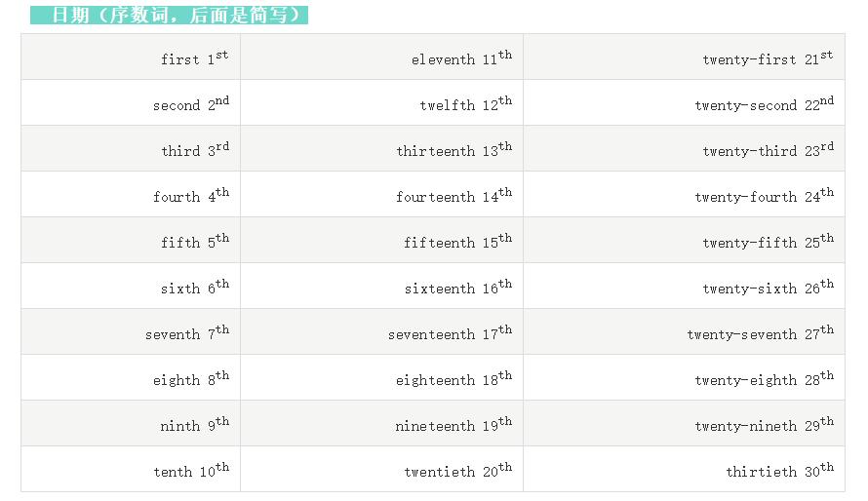868x501 pixels.
Task: Select the 'twenty-first 21st' cell
Action: (767, 58)
